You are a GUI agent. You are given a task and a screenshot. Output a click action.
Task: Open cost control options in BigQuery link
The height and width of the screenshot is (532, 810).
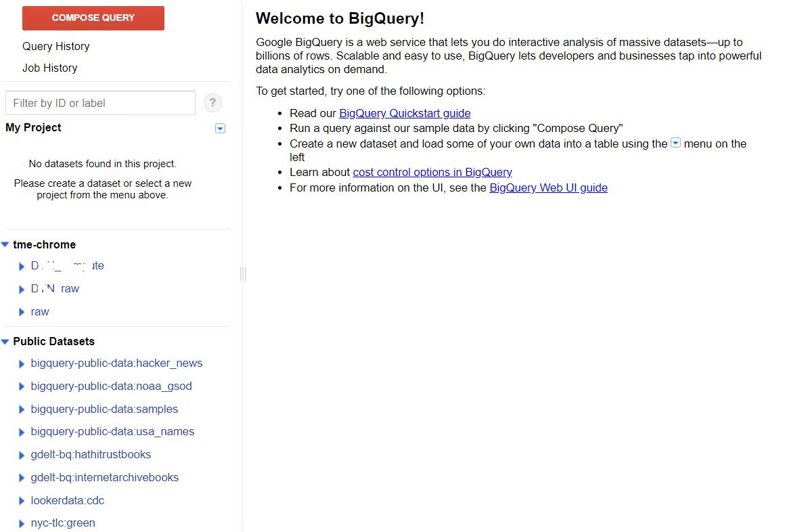point(432,172)
